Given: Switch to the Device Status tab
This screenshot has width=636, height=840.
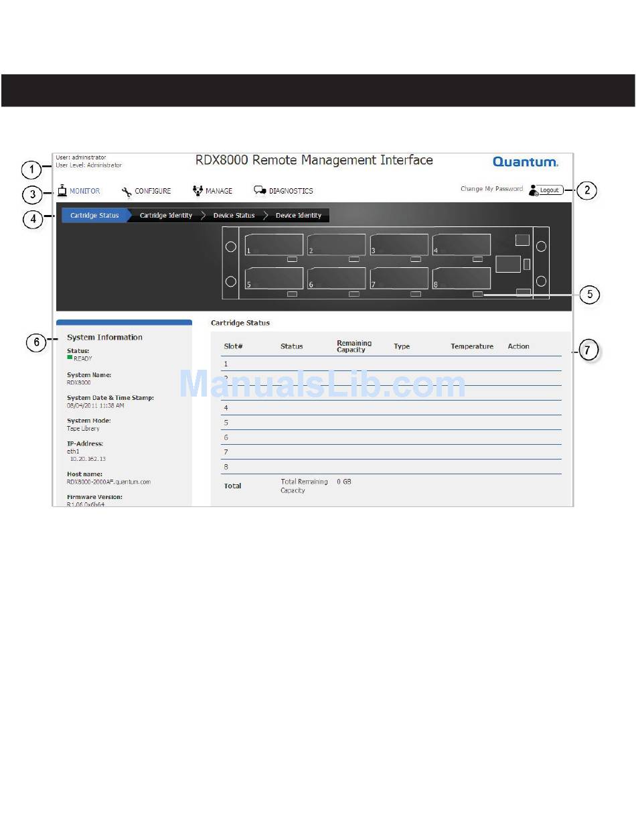Looking at the screenshot, I should [234, 216].
